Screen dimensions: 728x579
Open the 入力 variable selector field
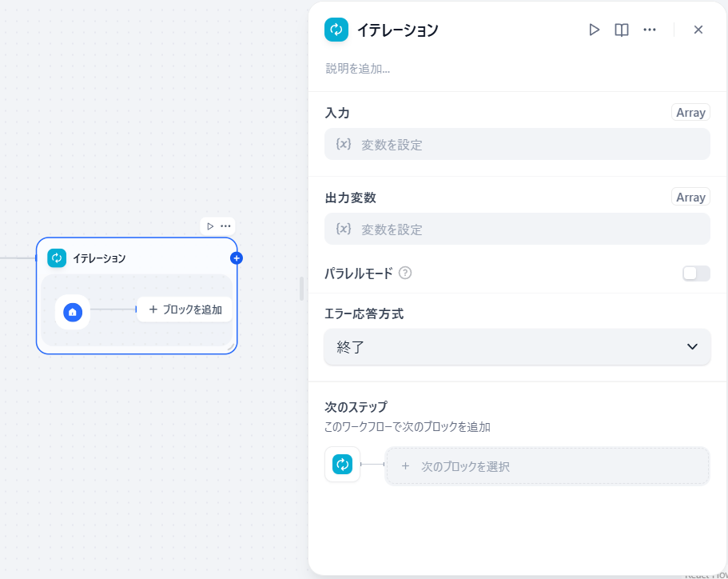[x=517, y=144]
